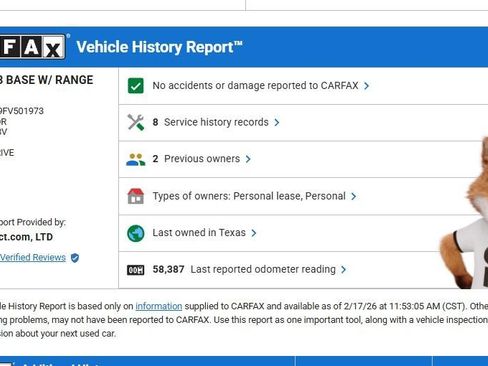
Task: Click the globe icon beside Last owned in Texas
Action: click(136, 233)
